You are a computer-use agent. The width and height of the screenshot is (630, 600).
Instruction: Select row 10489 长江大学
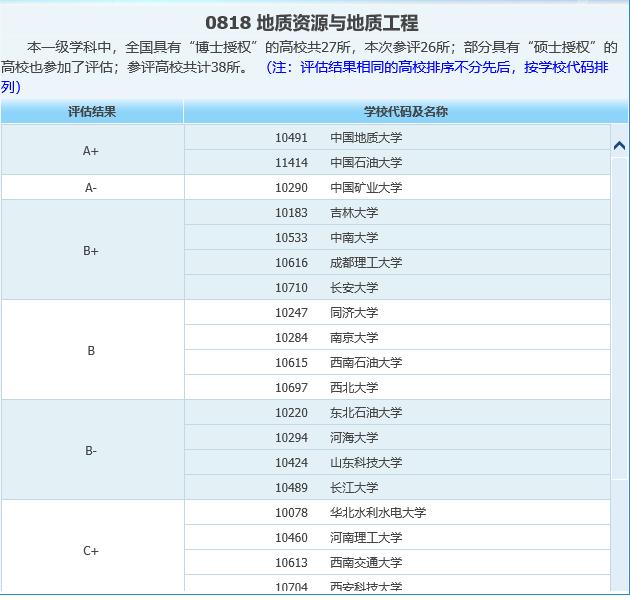pyautogui.click(x=397, y=487)
